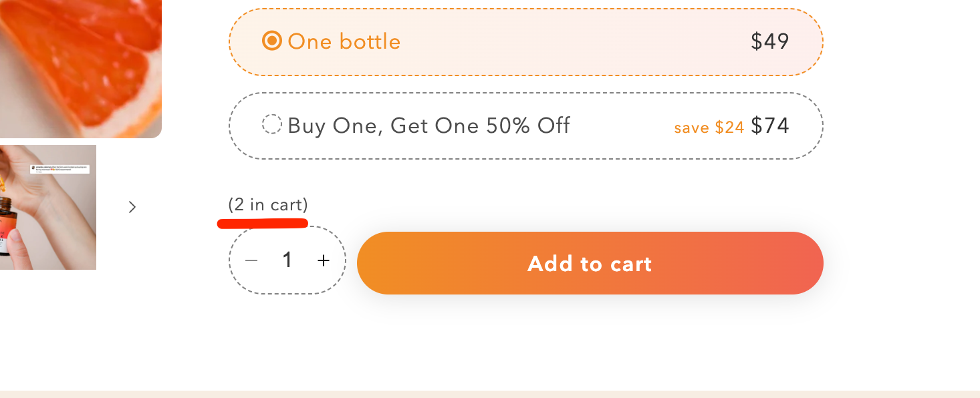Click the red underline beneath cart count

(263, 223)
